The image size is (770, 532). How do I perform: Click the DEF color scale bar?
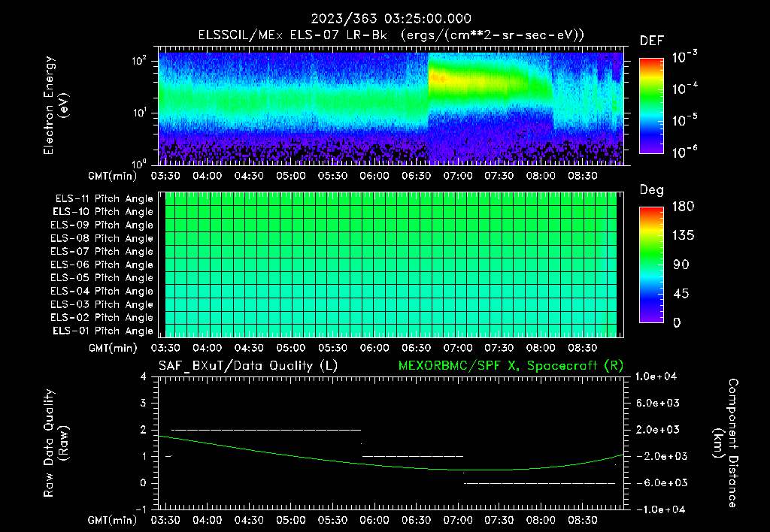[x=651, y=106]
